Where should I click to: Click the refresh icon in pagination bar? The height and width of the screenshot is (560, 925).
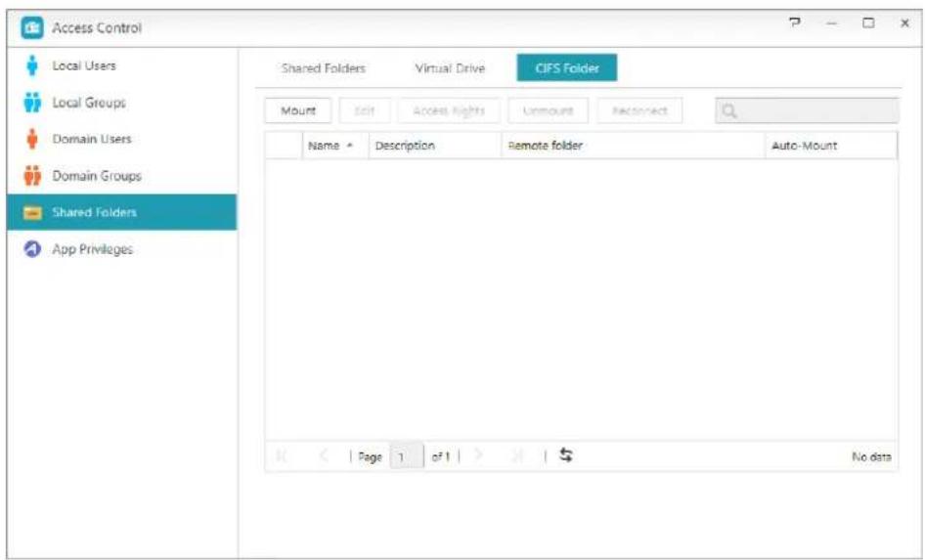[566, 455]
